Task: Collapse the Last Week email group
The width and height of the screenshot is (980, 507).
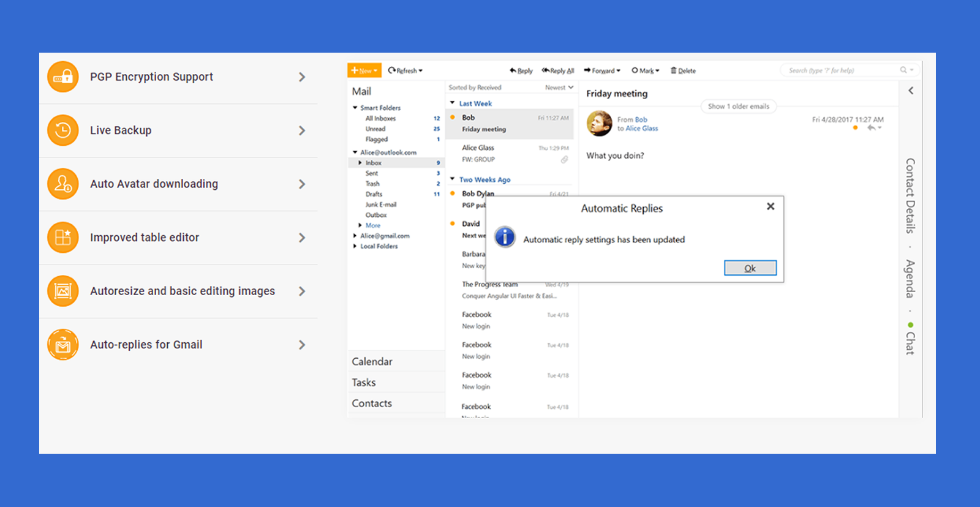Action: 453,103
